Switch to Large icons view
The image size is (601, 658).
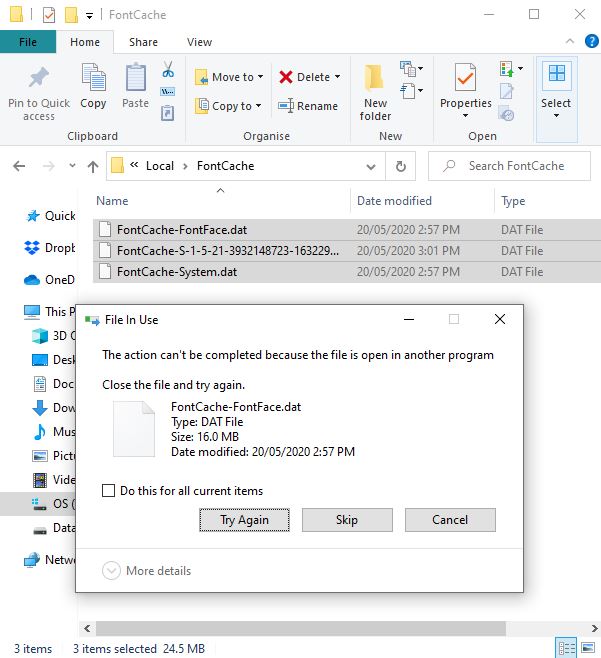[x=588, y=648]
